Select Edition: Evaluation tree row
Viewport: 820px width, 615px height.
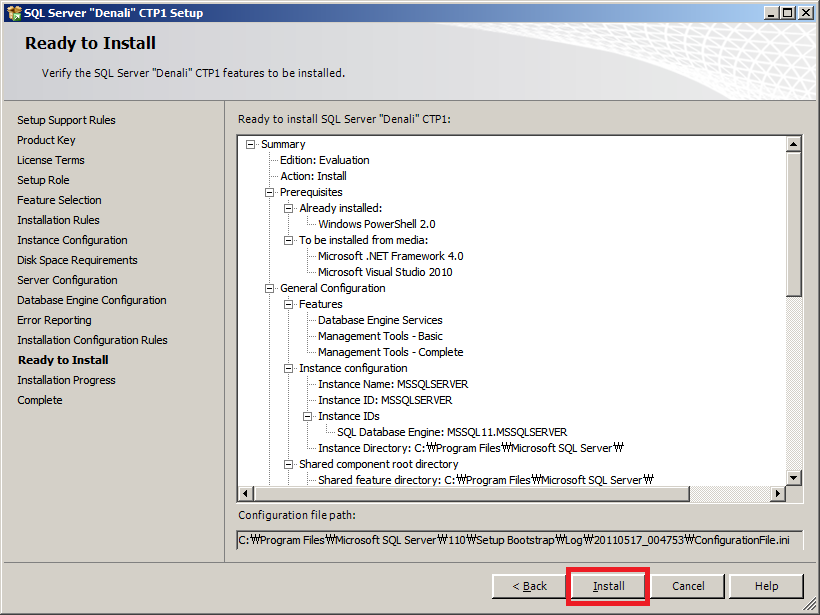[325, 160]
